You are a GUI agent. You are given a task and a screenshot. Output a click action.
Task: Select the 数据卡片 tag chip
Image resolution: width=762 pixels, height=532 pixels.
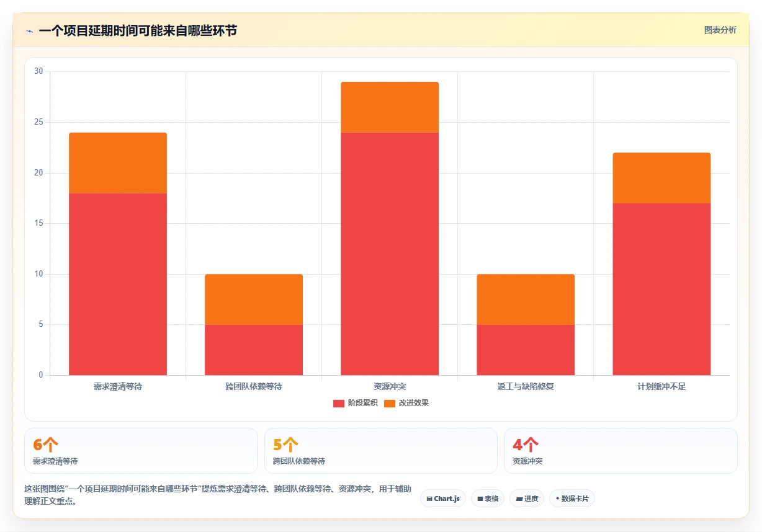(x=572, y=499)
